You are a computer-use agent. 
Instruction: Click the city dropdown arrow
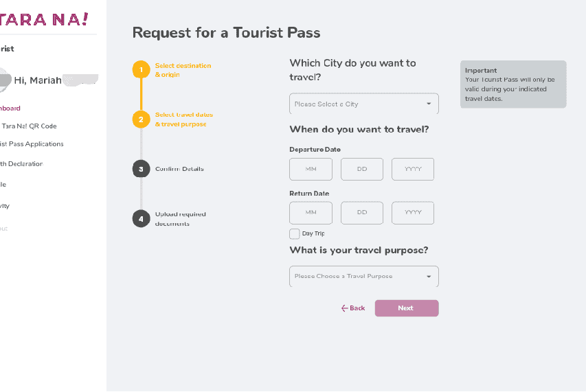429,104
